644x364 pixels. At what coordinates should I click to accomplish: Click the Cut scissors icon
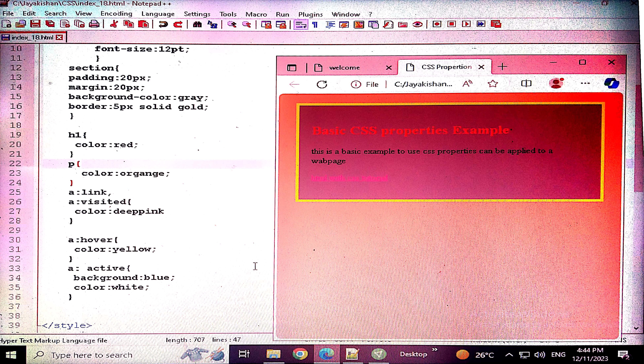[114, 24]
